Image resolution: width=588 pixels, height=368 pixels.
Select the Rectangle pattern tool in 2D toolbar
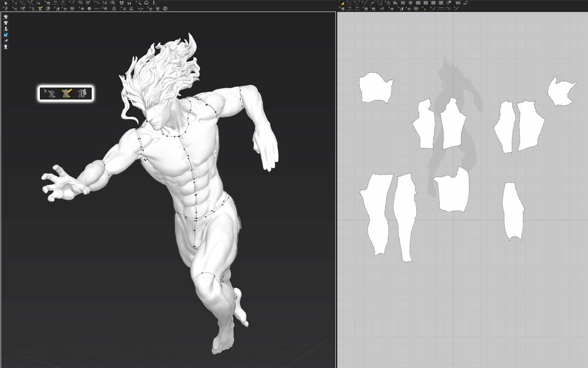403,3
